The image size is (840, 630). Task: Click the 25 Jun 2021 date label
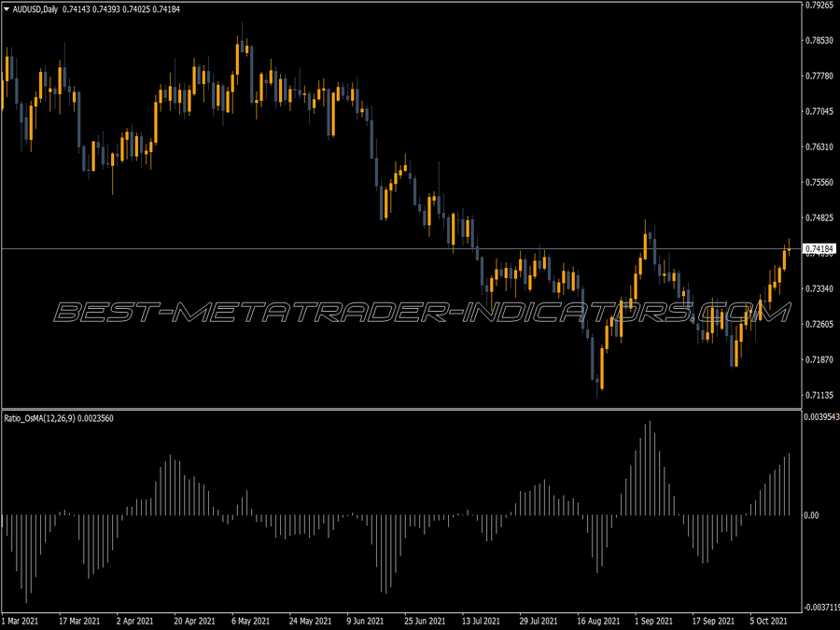click(x=425, y=621)
